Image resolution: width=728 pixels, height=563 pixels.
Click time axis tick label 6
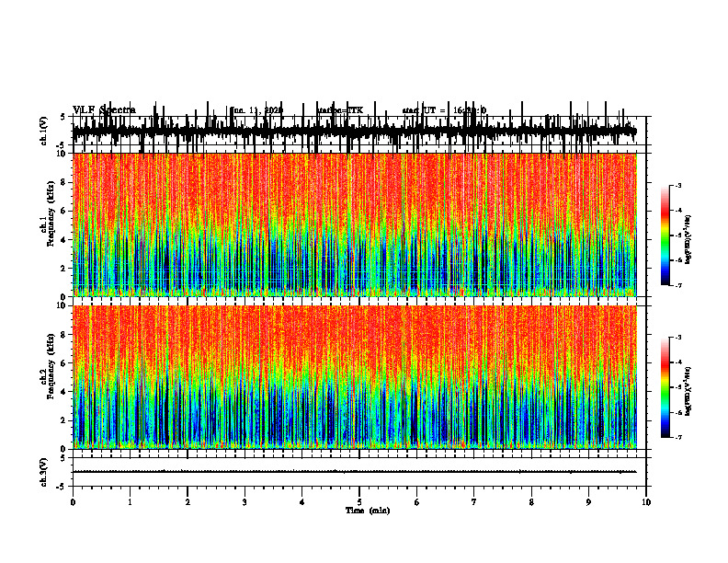pyautogui.click(x=417, y=502)
